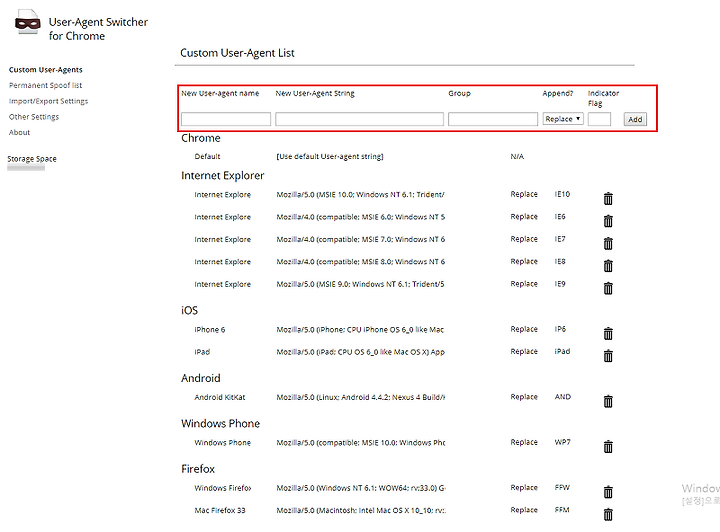Click the MSIE 9.0 user-agent string
The image size is (720, 532).
point(360,284)
